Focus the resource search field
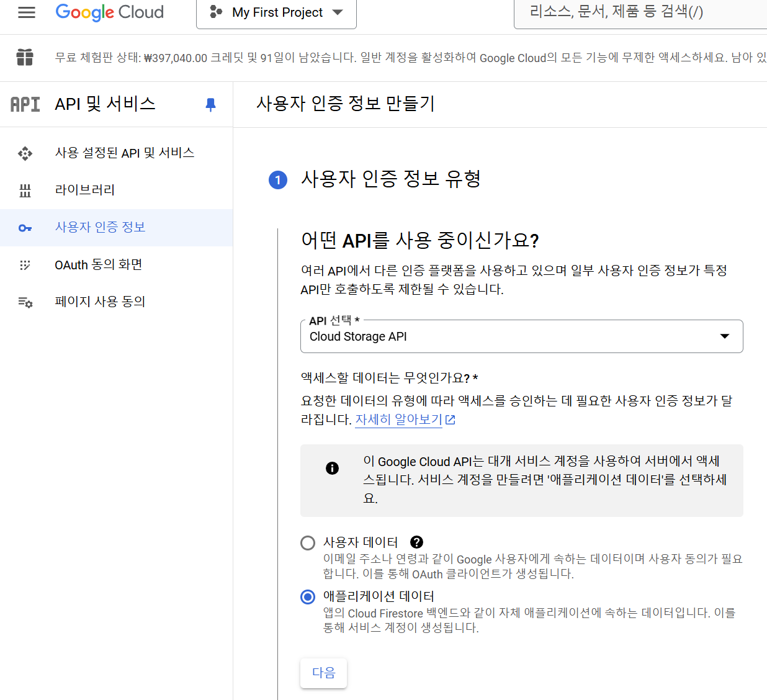The image size is (767, 700). tap(640, 13)
